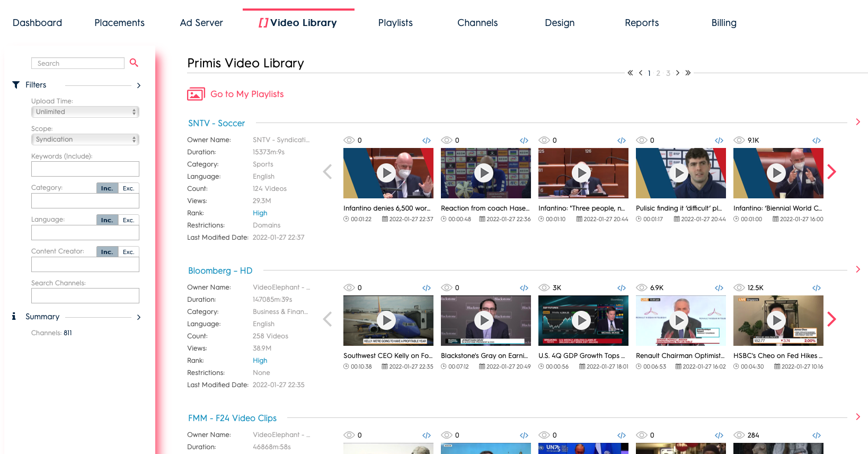868x454 pixels.
Task: Get embed code for Pulisic finding video
Action: (719, 141)
